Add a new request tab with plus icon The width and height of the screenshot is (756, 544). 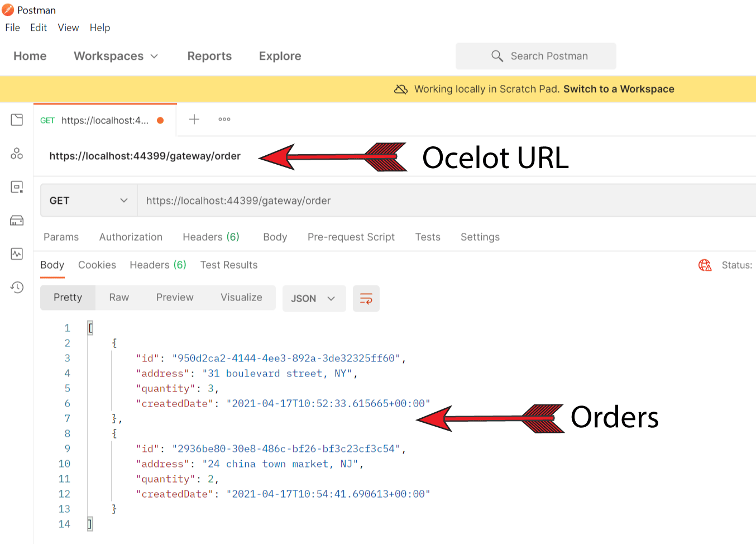pyautogui.click(x=194, y=119)
